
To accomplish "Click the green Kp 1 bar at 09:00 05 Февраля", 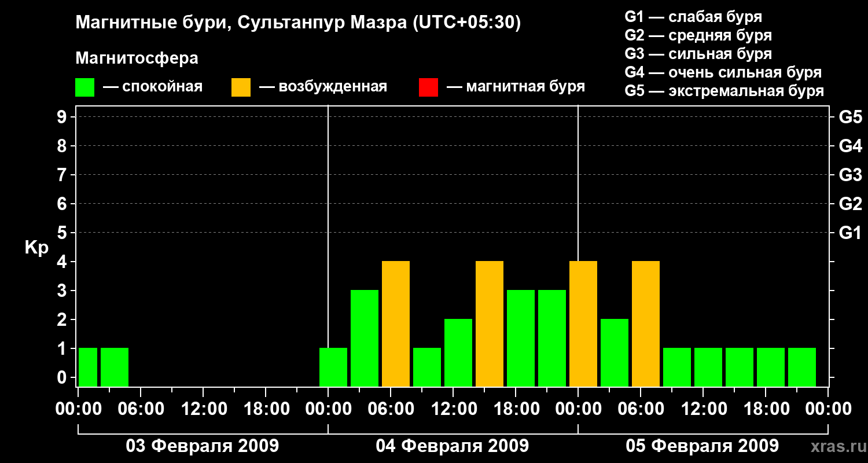I will click(677, 368).
